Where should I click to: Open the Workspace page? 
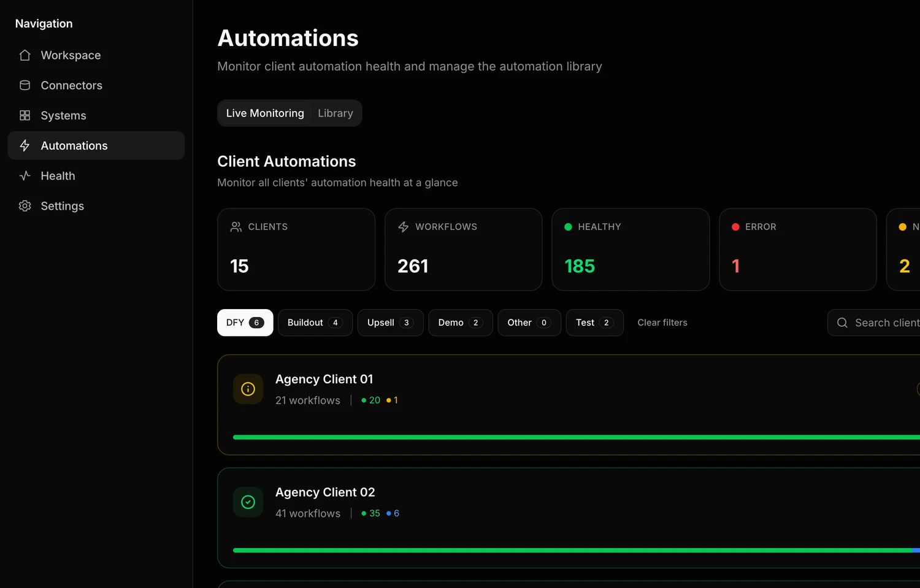coord(96,55)
